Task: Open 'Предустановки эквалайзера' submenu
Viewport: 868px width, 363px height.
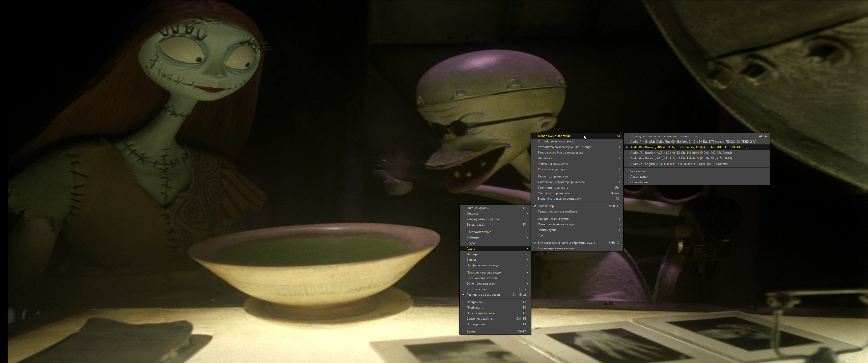Action: tap(577, 211)
